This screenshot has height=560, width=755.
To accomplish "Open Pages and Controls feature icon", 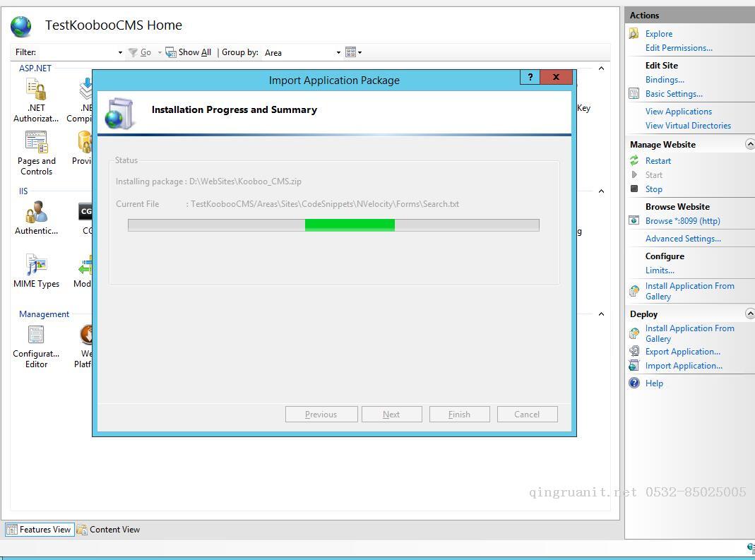I will tap(36, 142).
